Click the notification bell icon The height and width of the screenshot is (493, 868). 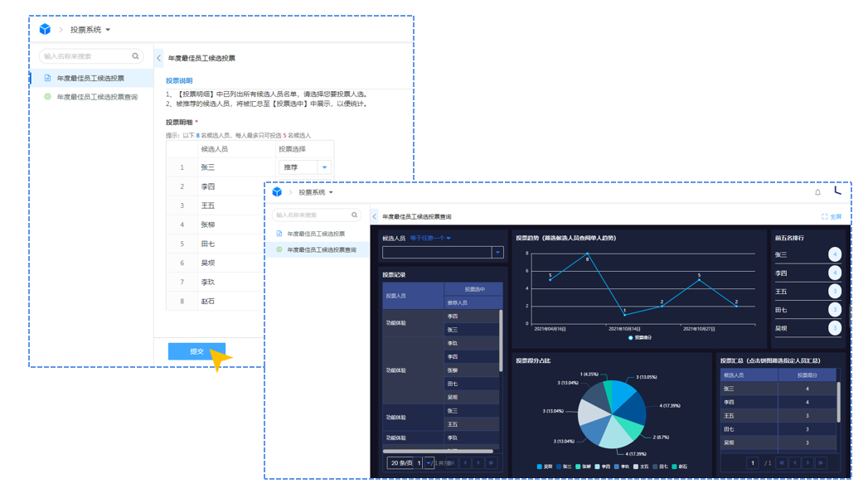[x=817, y=192]
